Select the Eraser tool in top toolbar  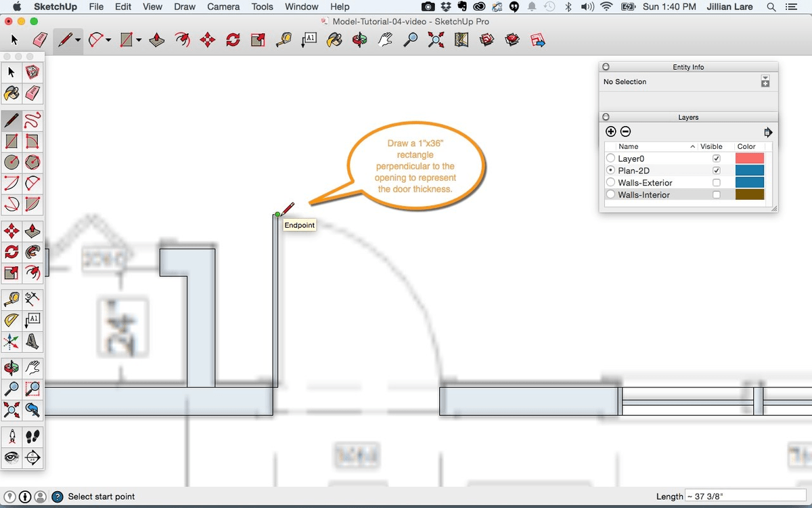[40, 41]
